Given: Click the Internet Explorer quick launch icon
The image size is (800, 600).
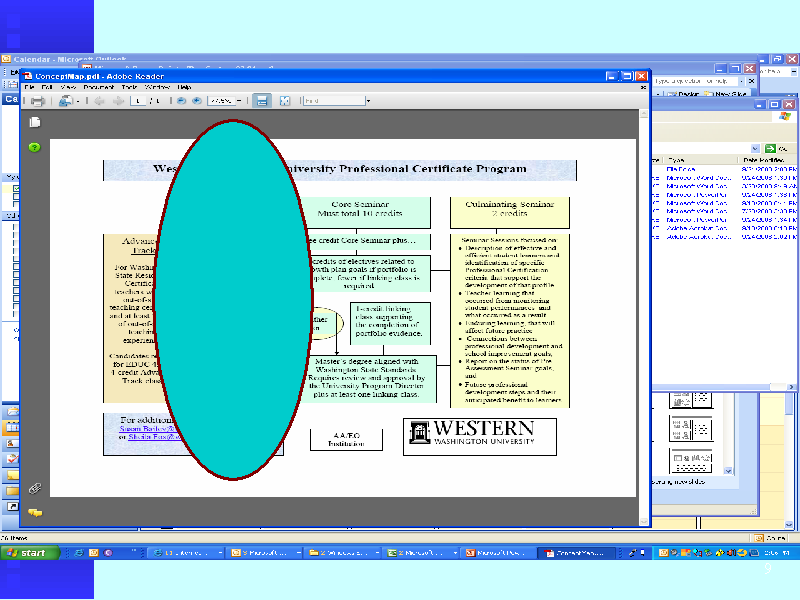Looking at the screenshot, I should (79, 553).
